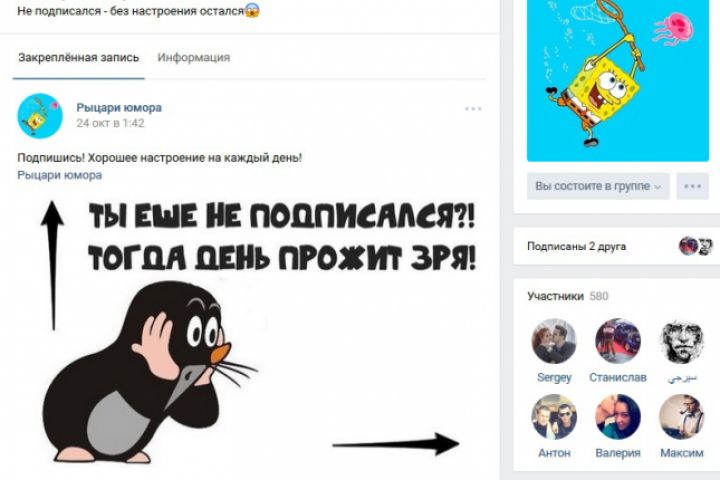
Task: Click the sketch-portrait member avatar
Action: tap(682, 341)
